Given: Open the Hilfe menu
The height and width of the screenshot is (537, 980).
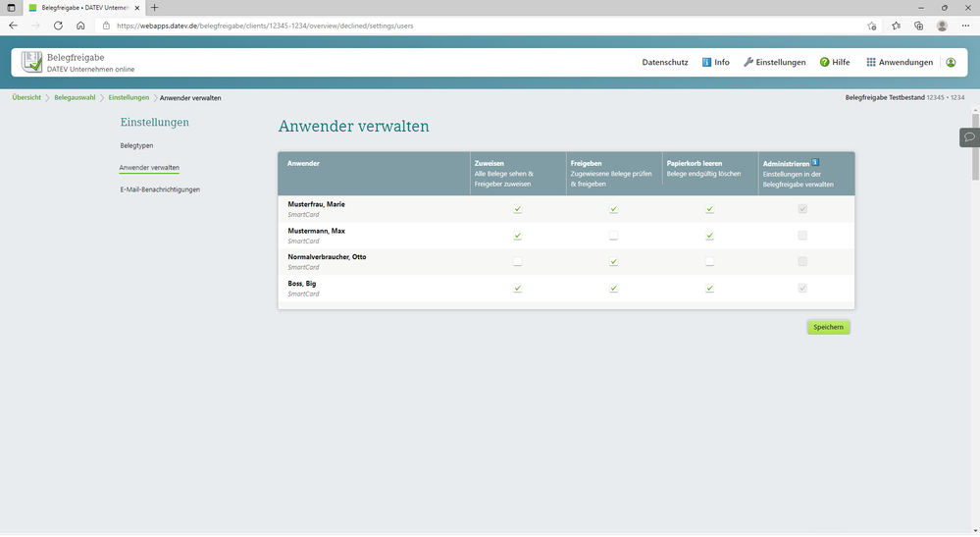Looking at the screenshot, I should (835, 62).
